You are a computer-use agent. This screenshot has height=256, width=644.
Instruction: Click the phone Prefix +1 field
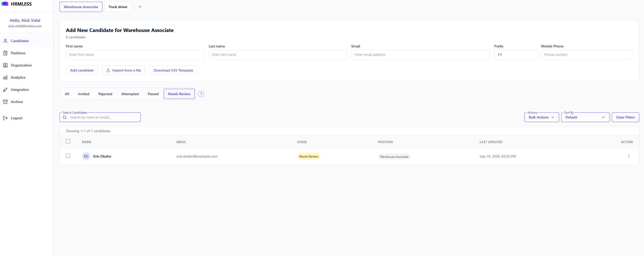click(516, 55)
